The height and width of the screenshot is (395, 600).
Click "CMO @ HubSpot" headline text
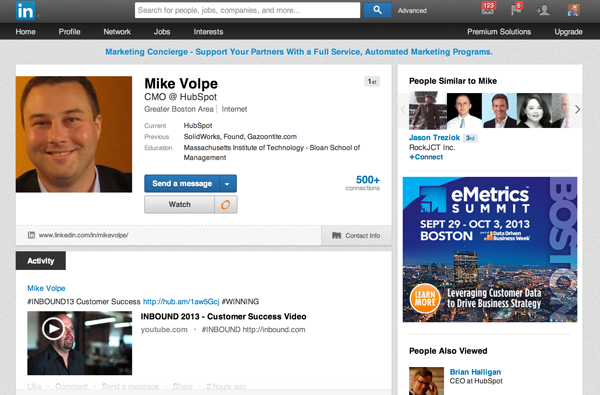(x=181, y=97)
